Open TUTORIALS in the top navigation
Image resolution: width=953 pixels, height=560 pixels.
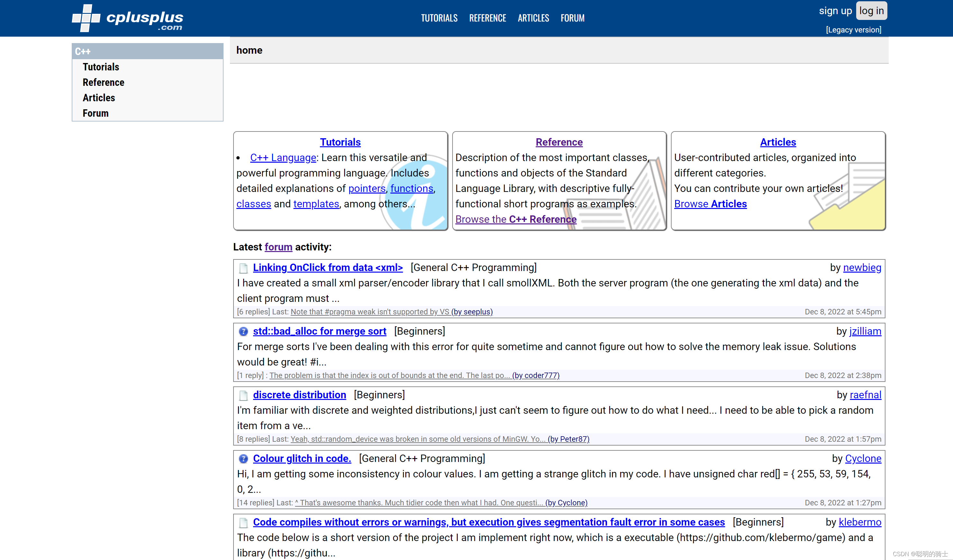pyautogui.click(x=439, y=18)
